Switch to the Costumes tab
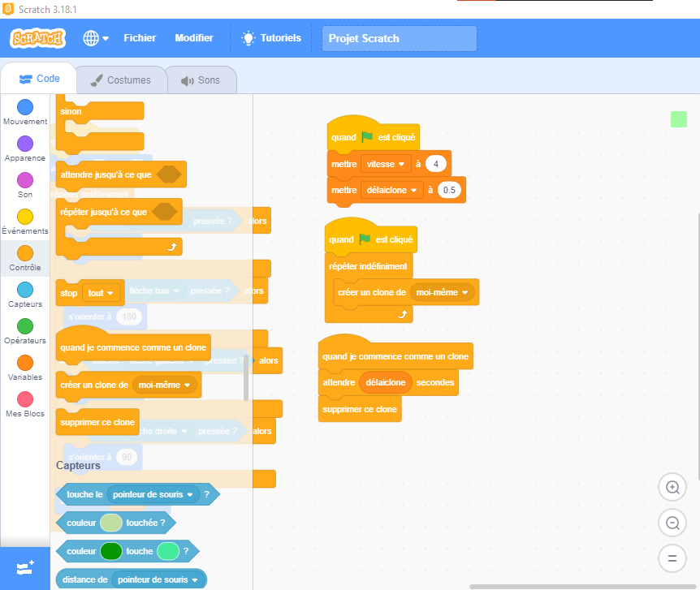This screenshot has height=590, width=700. tap(120, 80)
